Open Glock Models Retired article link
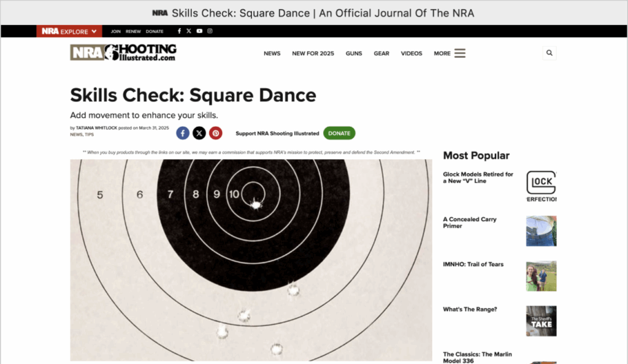The image size is (628, 364). [478, 178]
